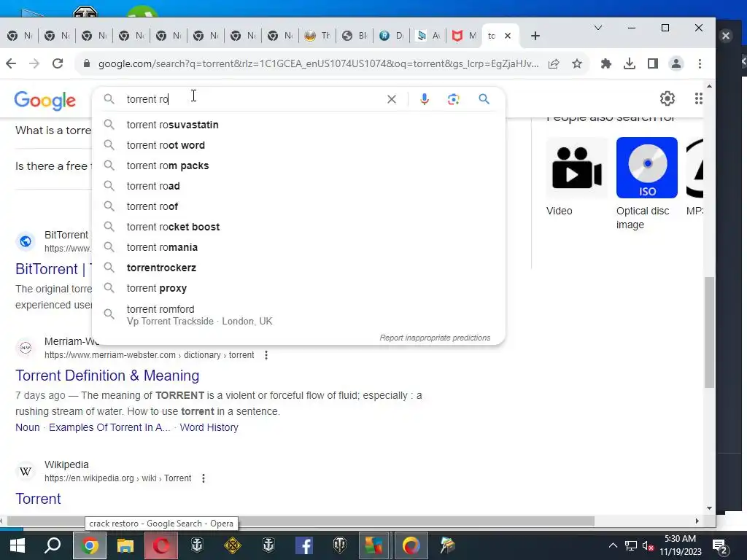Follow the 'Word History' sublink
The width and height of the screenshot is (747, 560).
coord(209,427)
